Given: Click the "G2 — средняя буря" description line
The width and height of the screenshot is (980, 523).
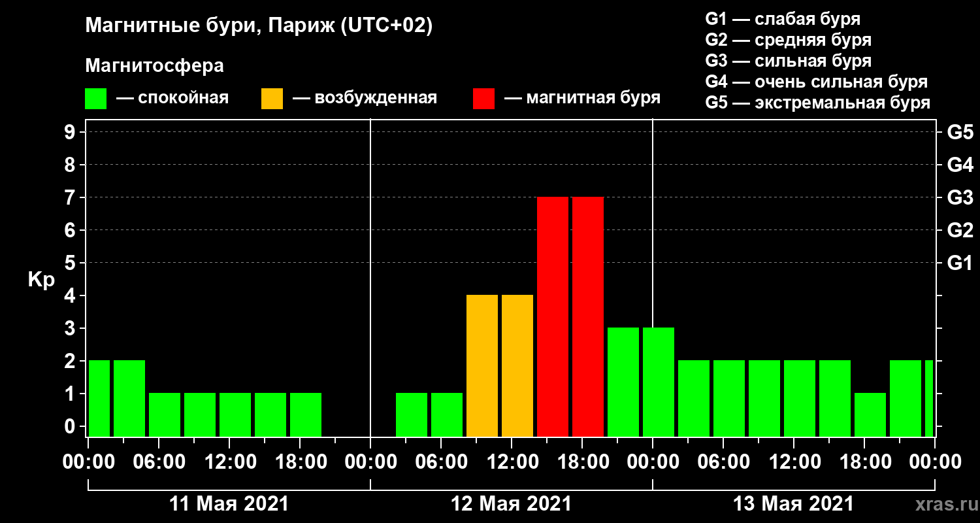Looking at the screenshot, I should coord(788,40).
